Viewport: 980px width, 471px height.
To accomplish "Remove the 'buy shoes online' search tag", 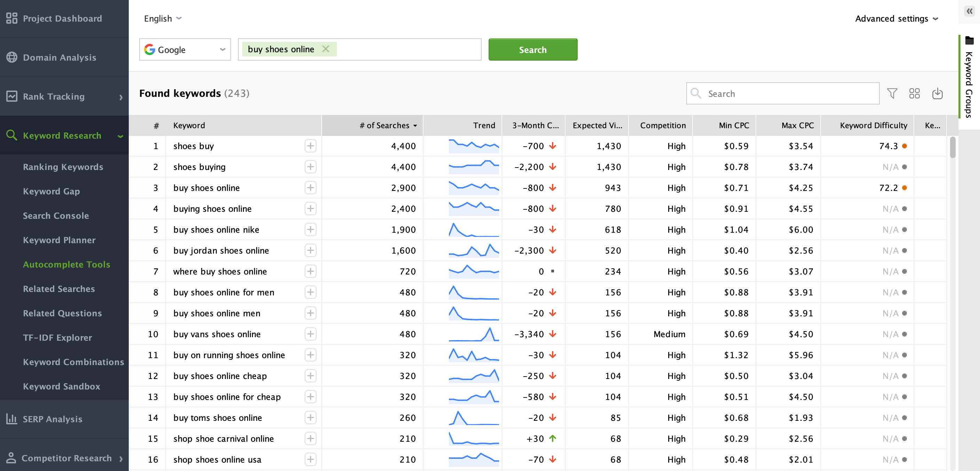I will click(x=326, y=49).
